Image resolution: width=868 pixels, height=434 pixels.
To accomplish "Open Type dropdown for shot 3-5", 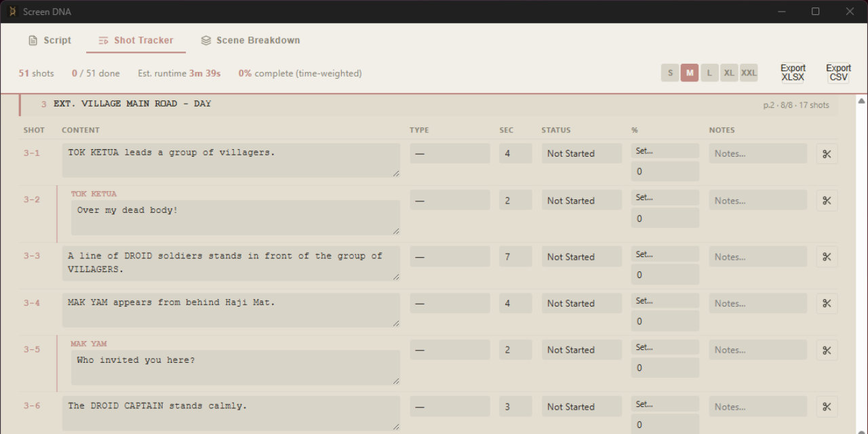I will [x=450, y=350].
